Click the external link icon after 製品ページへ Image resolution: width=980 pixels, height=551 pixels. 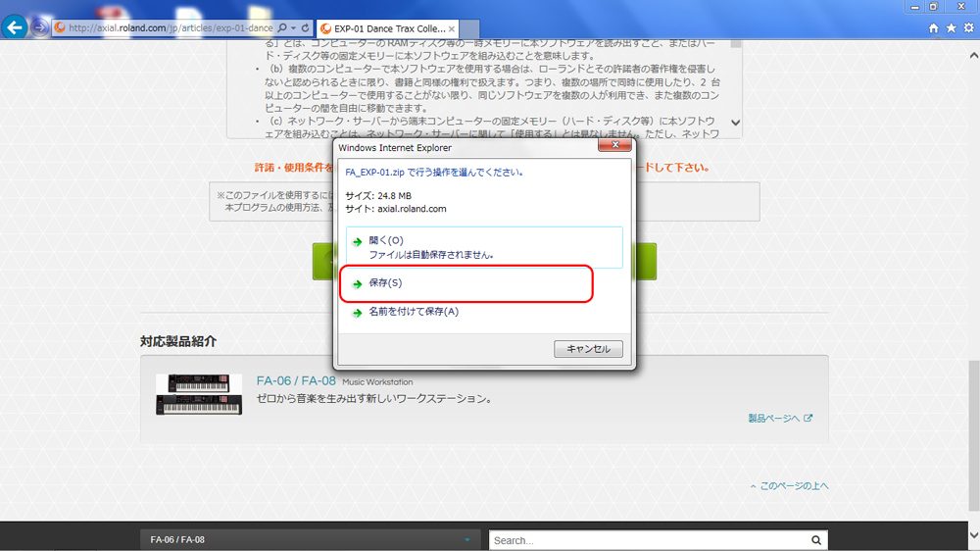pos(808,418)
